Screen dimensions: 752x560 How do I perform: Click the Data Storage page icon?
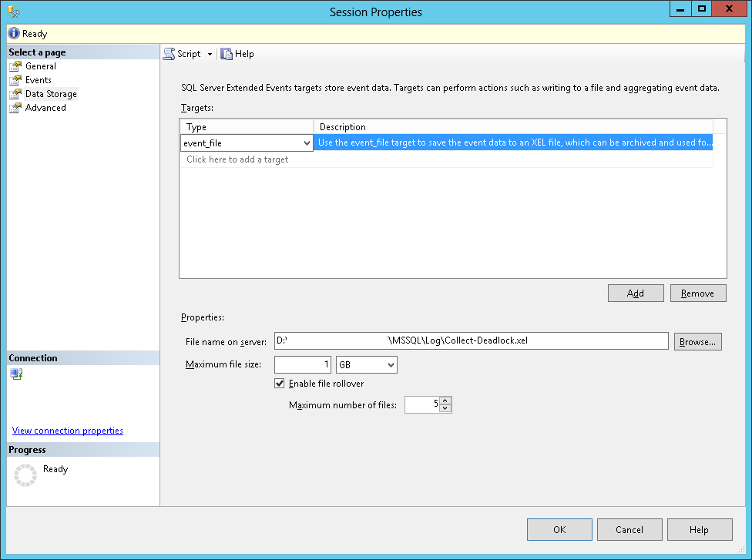point(15,94)
